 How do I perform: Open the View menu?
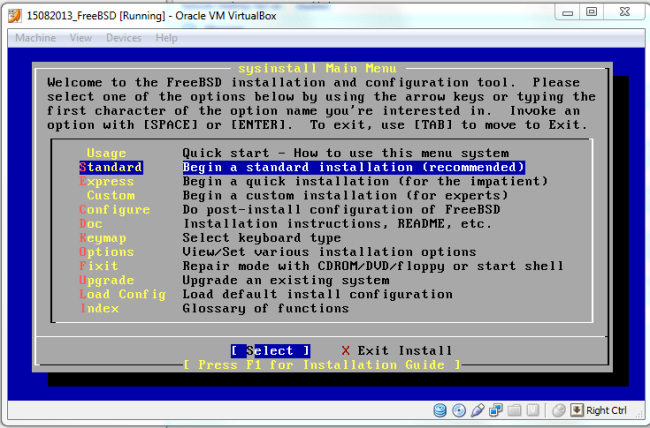[81, 38]
